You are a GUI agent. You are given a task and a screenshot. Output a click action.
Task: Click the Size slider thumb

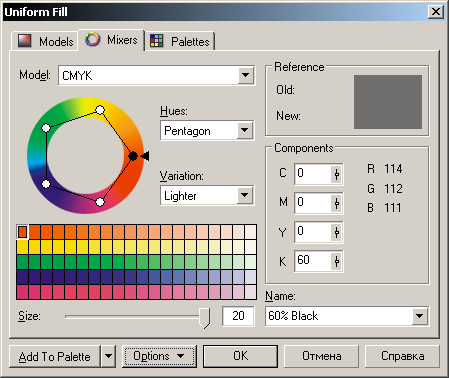point(204,318)
